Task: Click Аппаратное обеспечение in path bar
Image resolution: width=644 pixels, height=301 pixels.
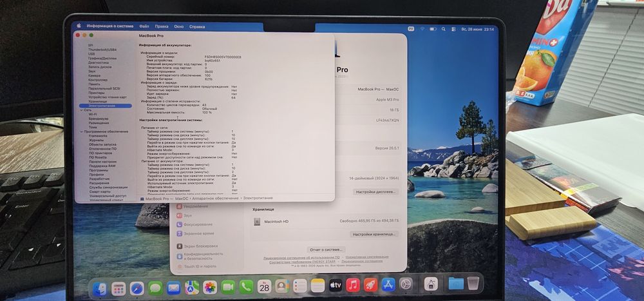Action: 215,199
